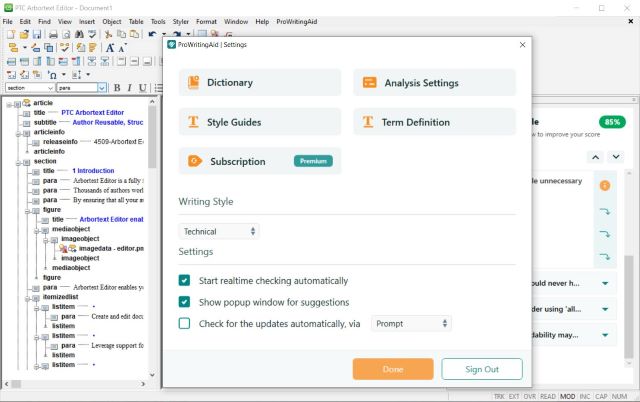Open the section element combo box
640x402 pixels.
pos(30,88)
